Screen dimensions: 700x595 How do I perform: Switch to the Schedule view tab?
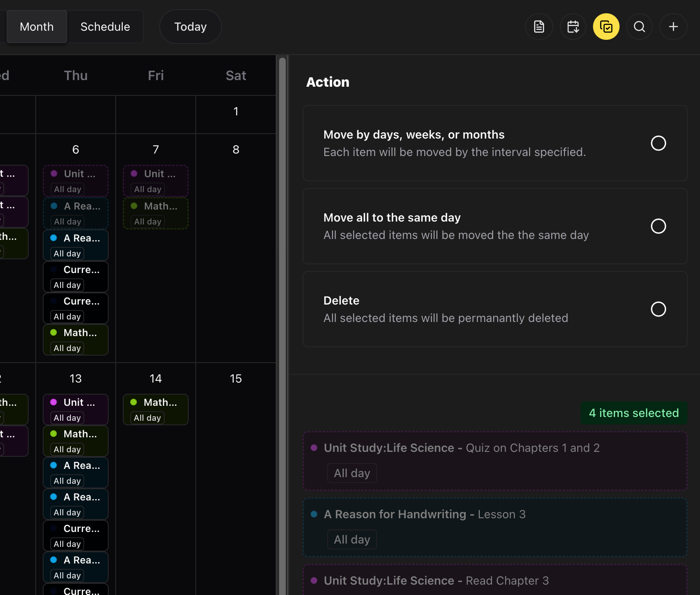click(x=105, y=27)
